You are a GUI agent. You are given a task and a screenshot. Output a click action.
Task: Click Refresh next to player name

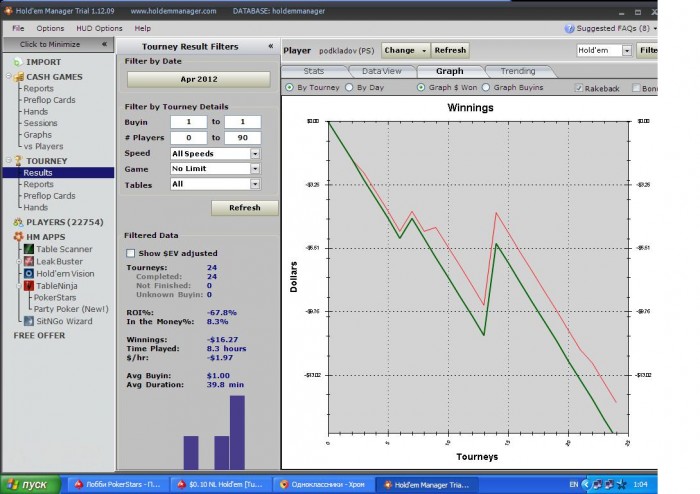(x=450, y=50)
